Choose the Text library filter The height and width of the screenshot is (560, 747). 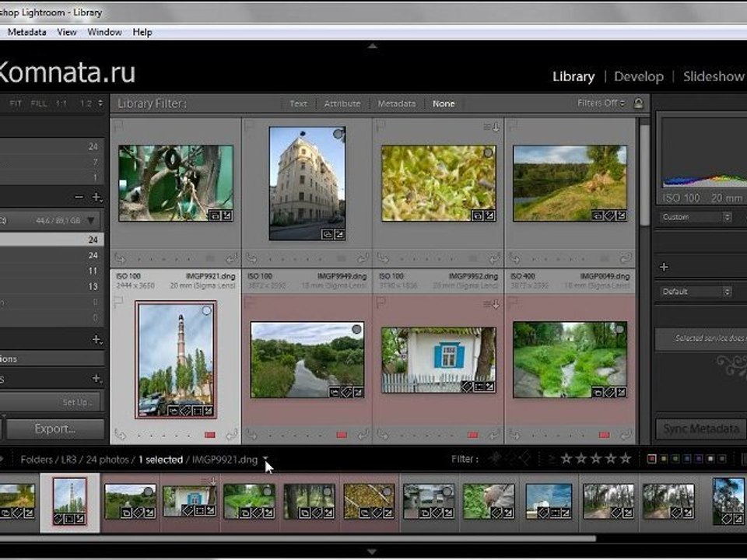click(298, 103)
